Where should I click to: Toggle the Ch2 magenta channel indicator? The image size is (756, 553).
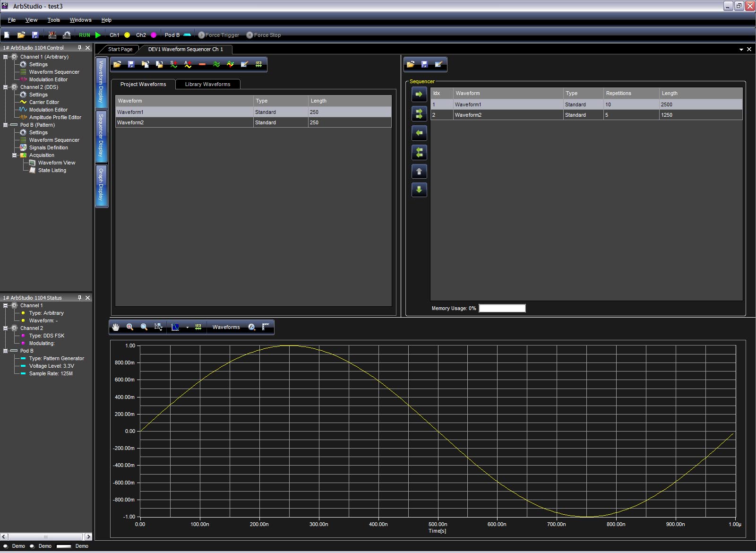[154, 35]
